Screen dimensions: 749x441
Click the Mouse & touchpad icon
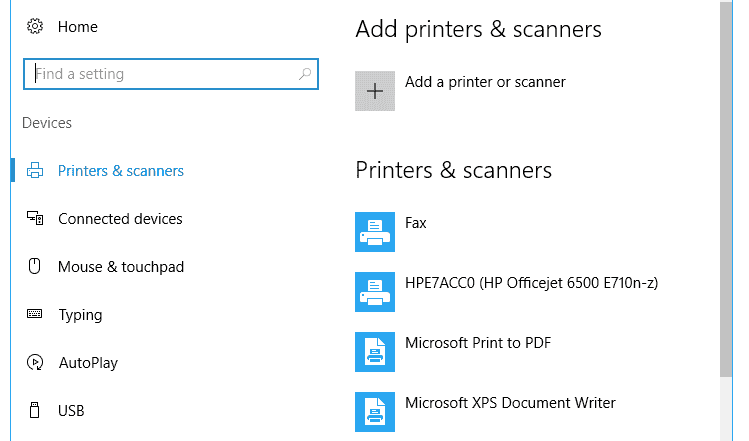click(34, 266)
